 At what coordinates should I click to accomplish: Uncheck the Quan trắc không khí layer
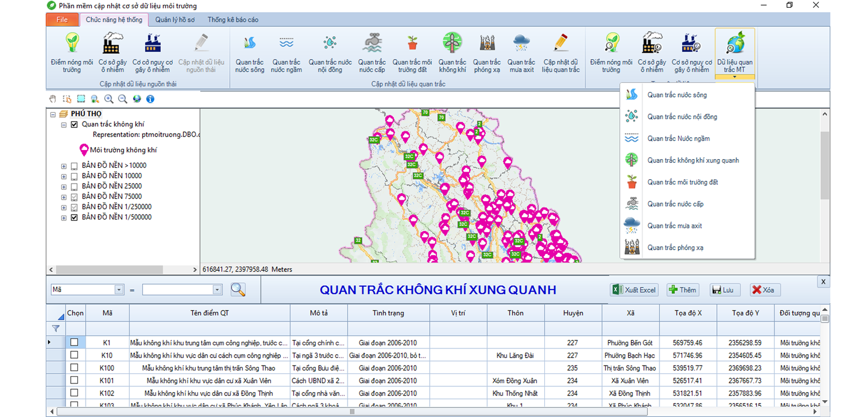pos(74,124)
